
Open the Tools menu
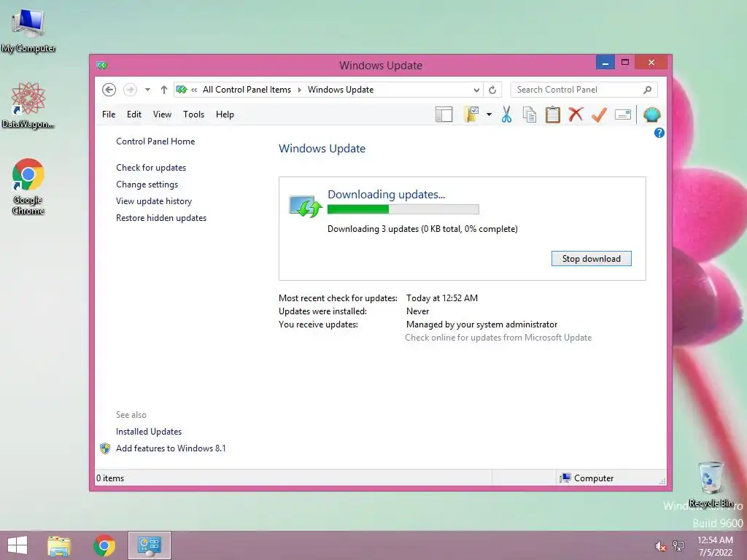[193, 114]
